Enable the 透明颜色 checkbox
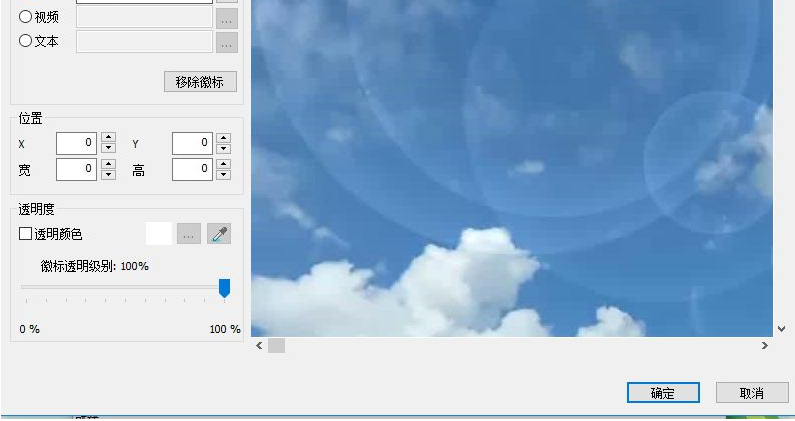The height and width of the screenshot is (421, 795). point(25,233)
